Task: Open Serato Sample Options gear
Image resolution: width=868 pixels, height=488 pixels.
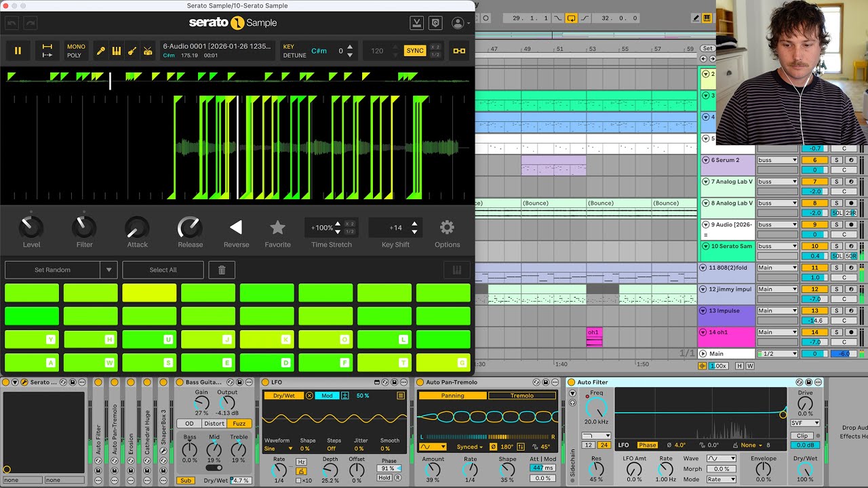Action: (x=447, y=227)
